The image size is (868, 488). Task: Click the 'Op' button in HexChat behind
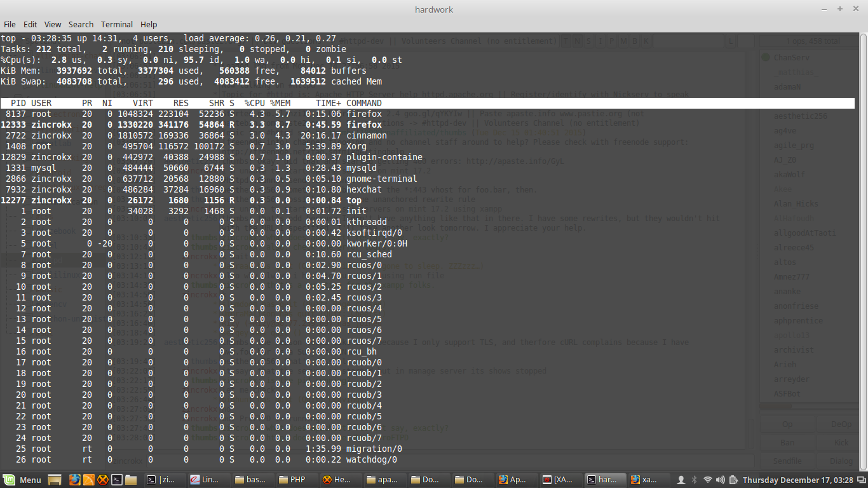click(x=787, y=424)
